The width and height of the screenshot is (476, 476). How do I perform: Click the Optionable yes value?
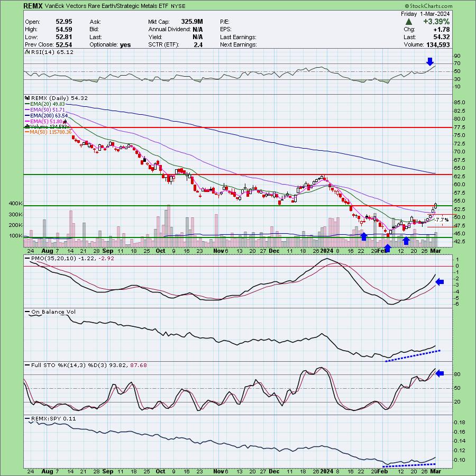(125, 45)
